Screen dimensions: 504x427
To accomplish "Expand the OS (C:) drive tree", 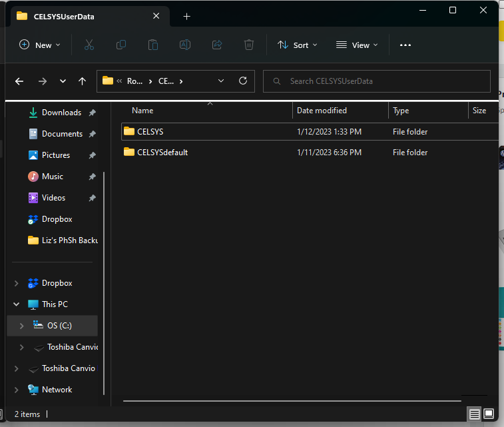I will [21, 326].
